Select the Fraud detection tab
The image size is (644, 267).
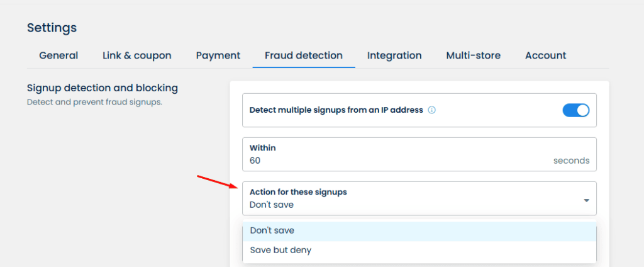[304, 55]
